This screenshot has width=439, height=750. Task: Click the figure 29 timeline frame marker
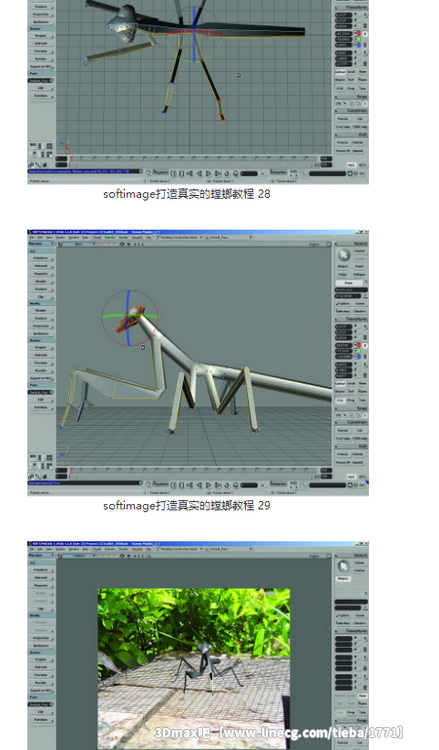[x=71, y=470]
